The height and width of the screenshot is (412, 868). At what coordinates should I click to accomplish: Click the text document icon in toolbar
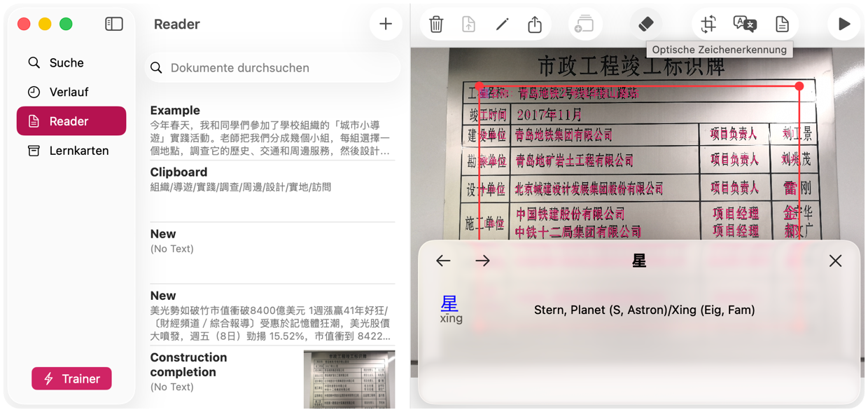[x=782, y=25]
